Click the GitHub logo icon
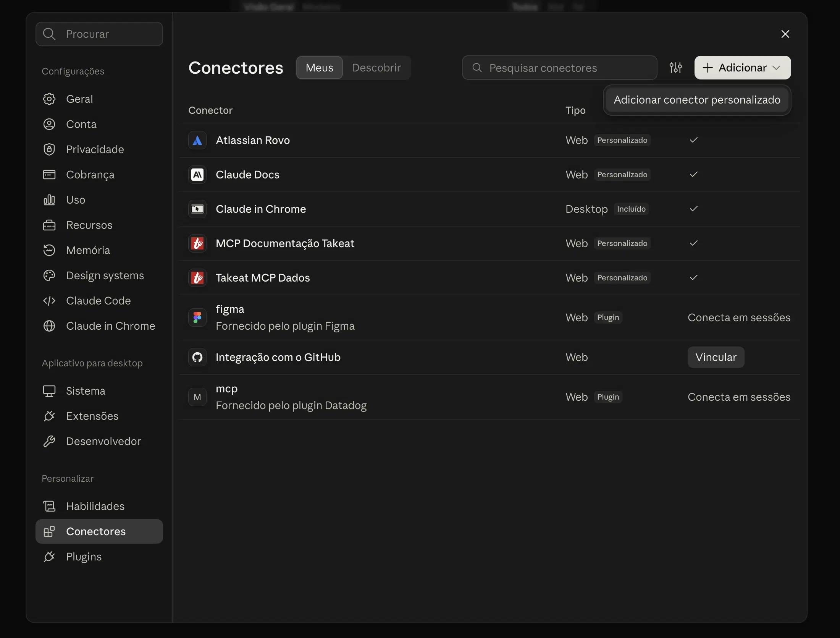This screenshot has width=840, height=638. pos(197,357)
